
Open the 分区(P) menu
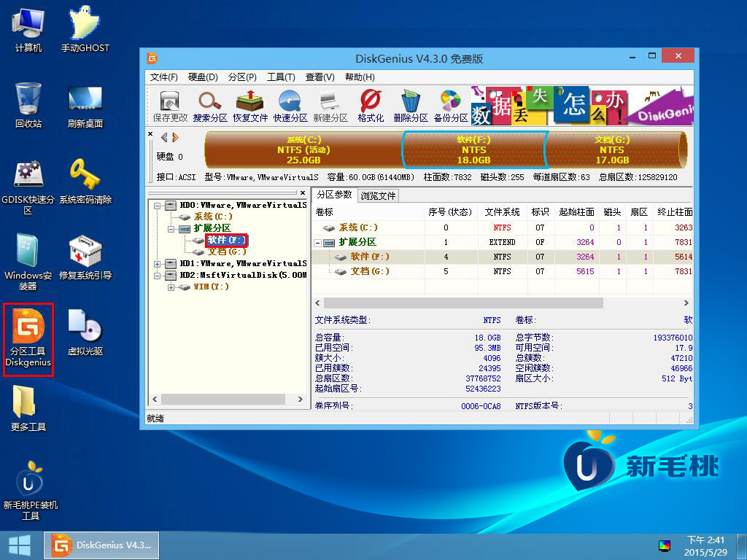pyautogui.click(x=242, y=77)
